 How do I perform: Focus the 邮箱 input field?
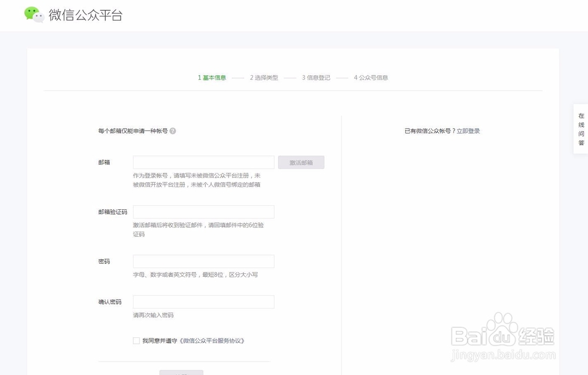point(203,162)
